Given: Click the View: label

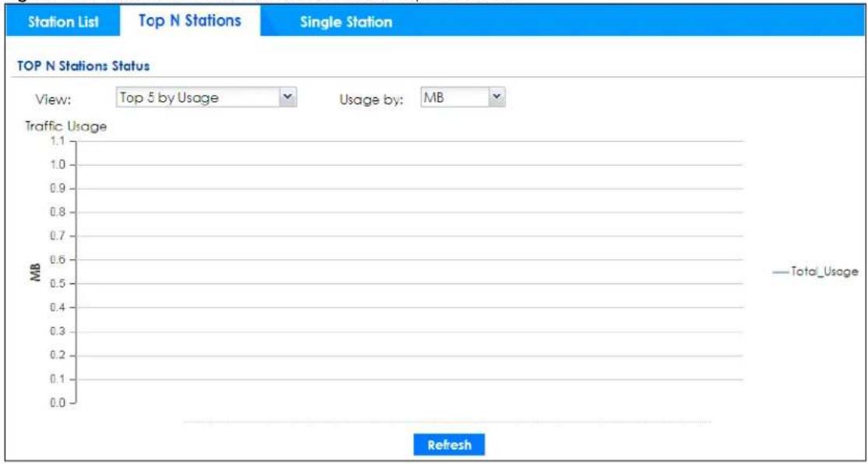Looking at the screenshot, I should coord(54,100).
